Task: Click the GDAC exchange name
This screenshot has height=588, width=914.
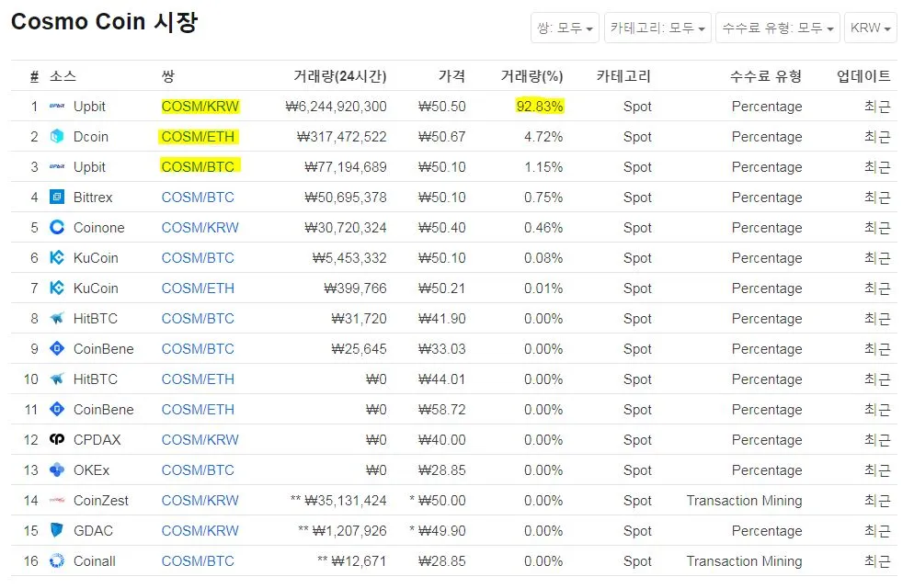Action: (93, 530)
